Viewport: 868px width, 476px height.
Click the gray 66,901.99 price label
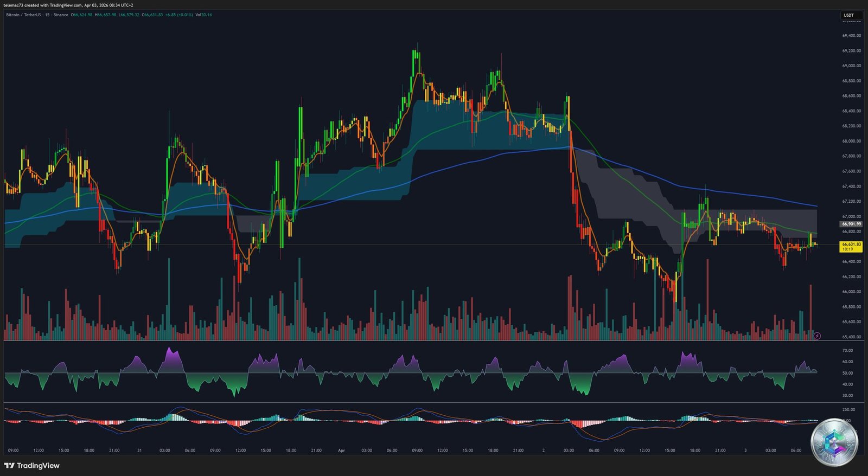point(851,224)
